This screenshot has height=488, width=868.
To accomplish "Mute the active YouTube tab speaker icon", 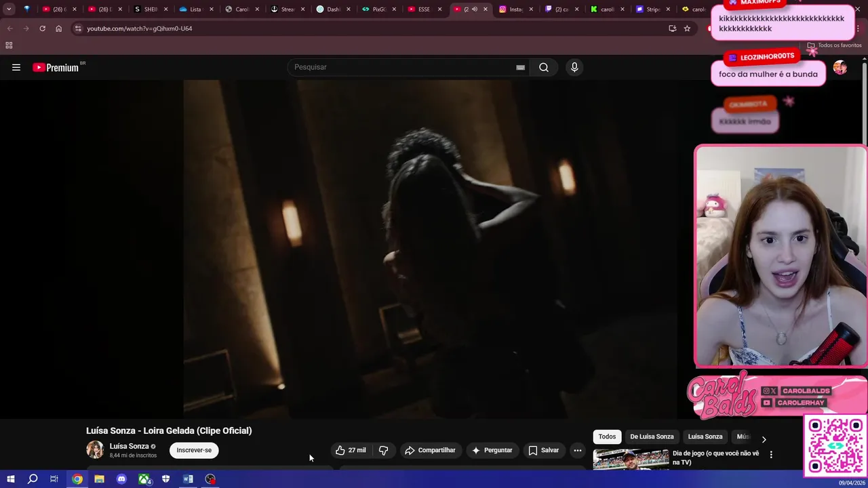I will 474,9.
